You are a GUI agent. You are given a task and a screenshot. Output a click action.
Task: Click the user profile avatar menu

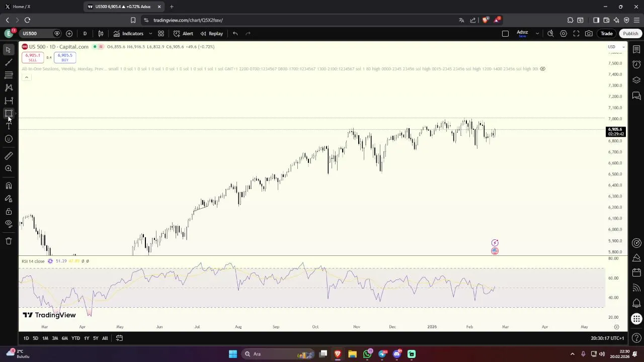coord(9,34)
